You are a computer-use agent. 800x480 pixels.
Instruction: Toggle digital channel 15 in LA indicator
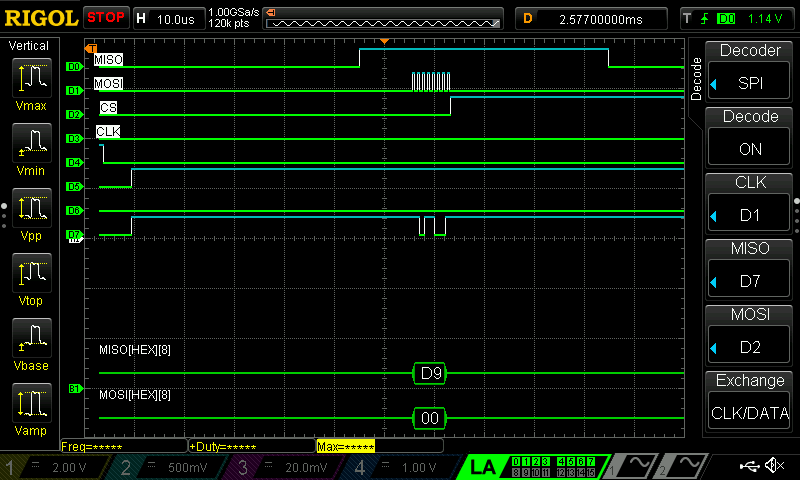(591, 473)
